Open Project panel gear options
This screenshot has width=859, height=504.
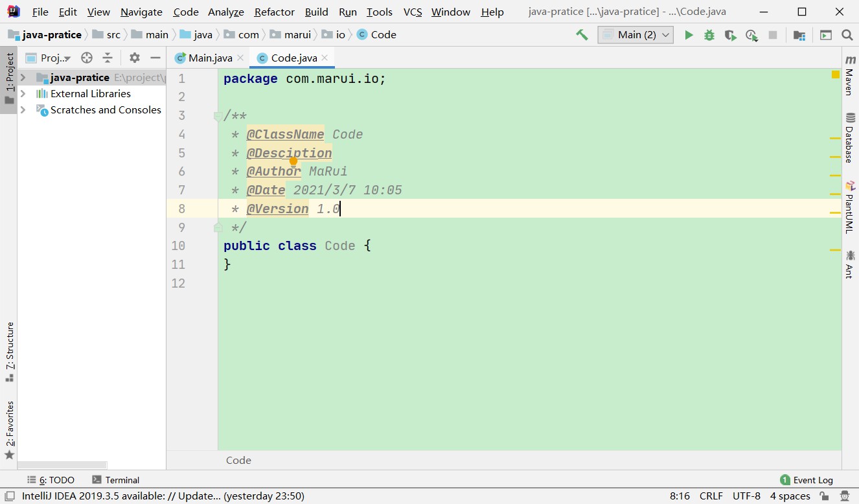pos(135,58)
